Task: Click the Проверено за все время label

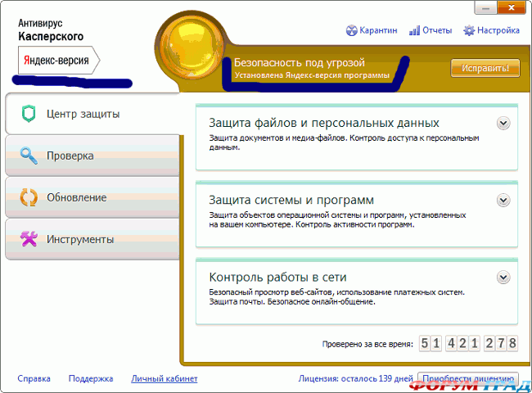Action: tap(367, 344)
